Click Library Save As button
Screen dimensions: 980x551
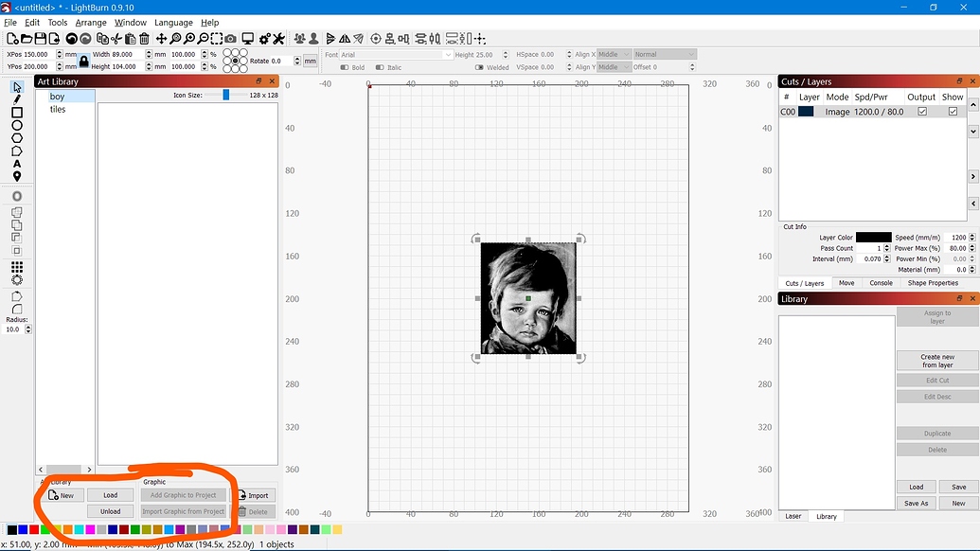click(916, 503)
